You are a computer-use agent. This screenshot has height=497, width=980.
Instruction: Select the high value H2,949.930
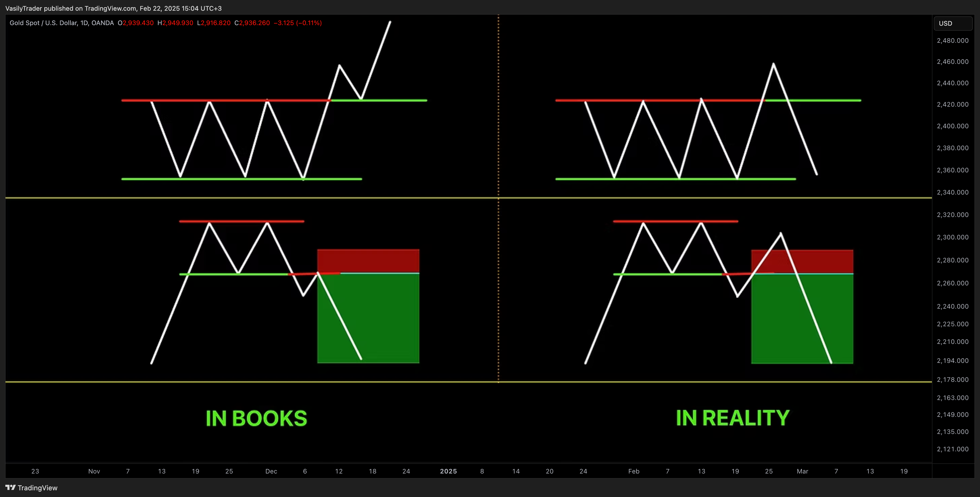tap(175, 23)
